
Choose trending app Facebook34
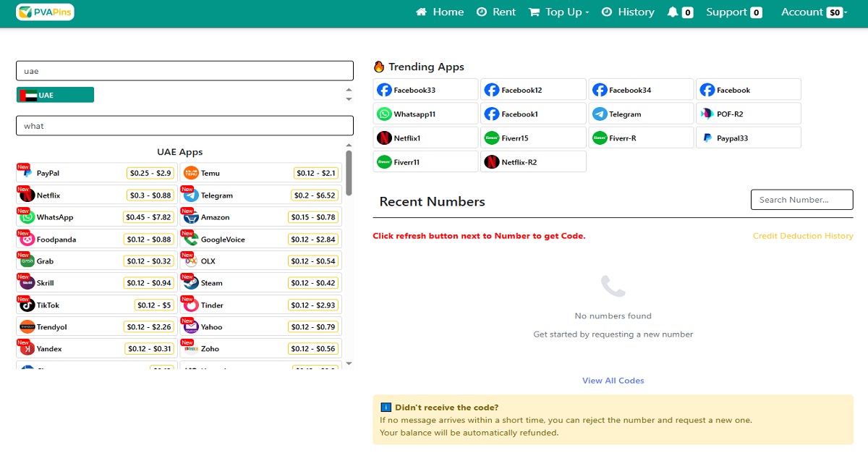click(x=641, y=90)
